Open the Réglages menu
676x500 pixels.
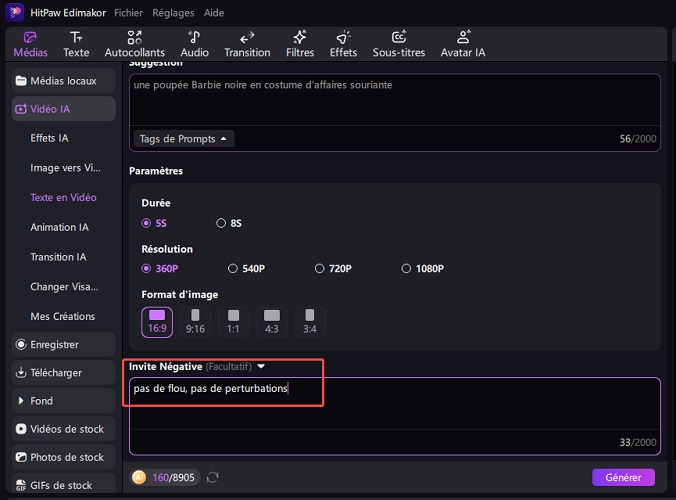coord(173,13)
